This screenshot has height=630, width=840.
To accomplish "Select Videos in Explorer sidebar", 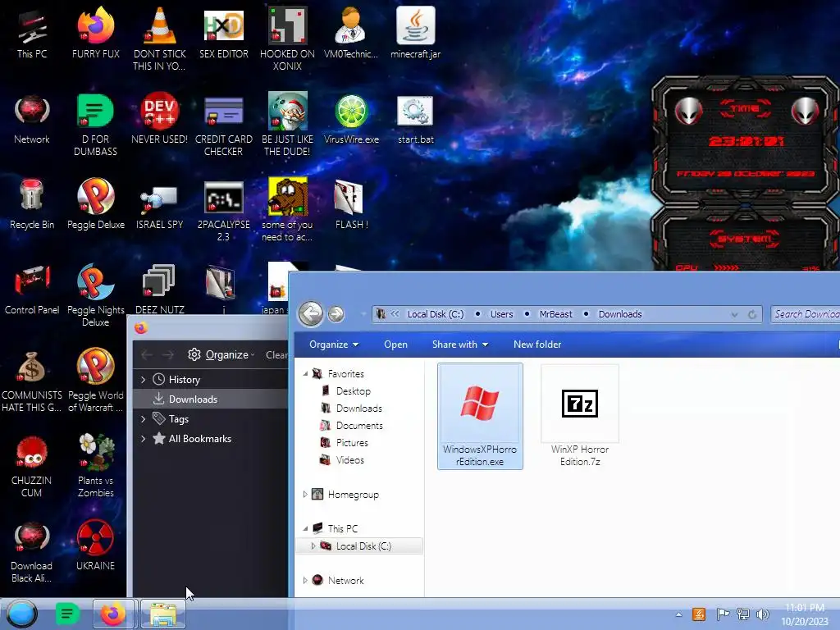I will [x=349, y=459].
